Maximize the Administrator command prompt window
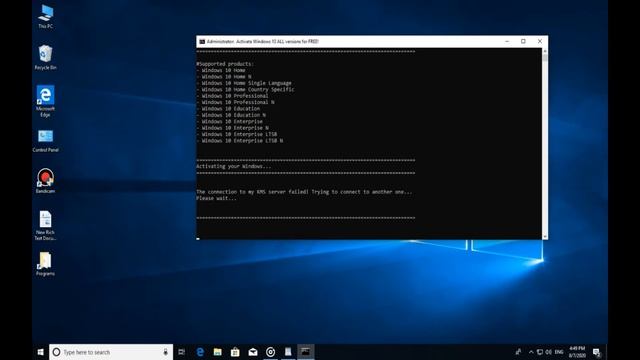640x360 pixels. (523, 41)
